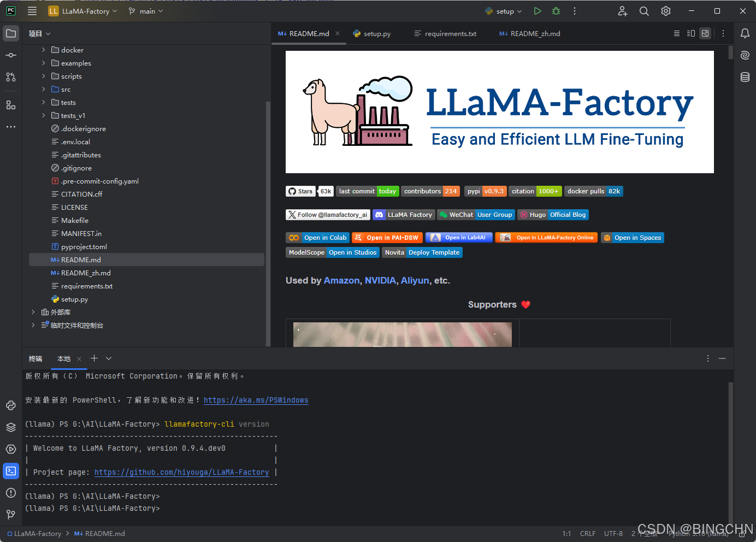
Task: Switch to preview-only markdown view
Action: point(705,33)
